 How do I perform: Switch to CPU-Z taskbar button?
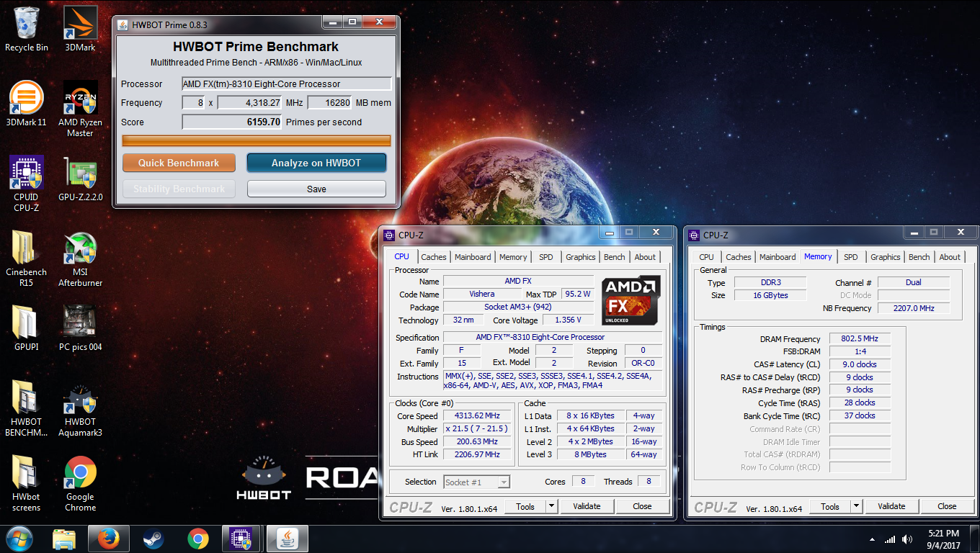tap(242, 539)
